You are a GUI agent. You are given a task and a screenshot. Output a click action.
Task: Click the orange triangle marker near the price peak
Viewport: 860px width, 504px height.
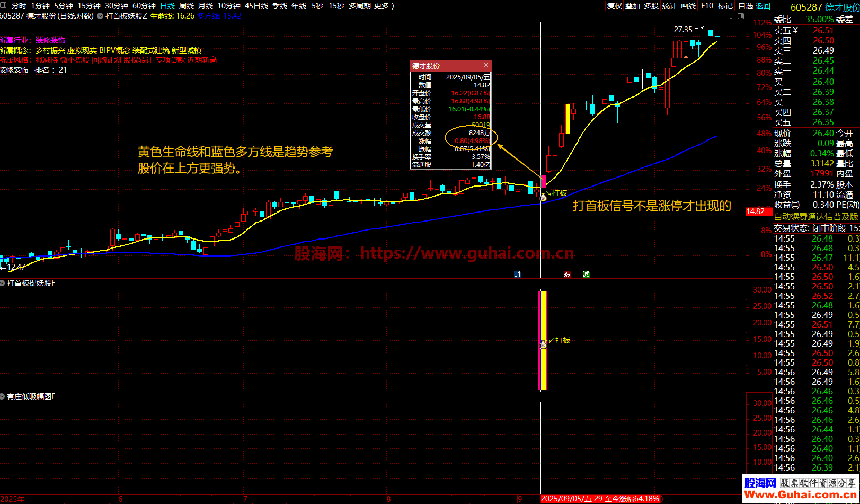(x=686, y=56)
